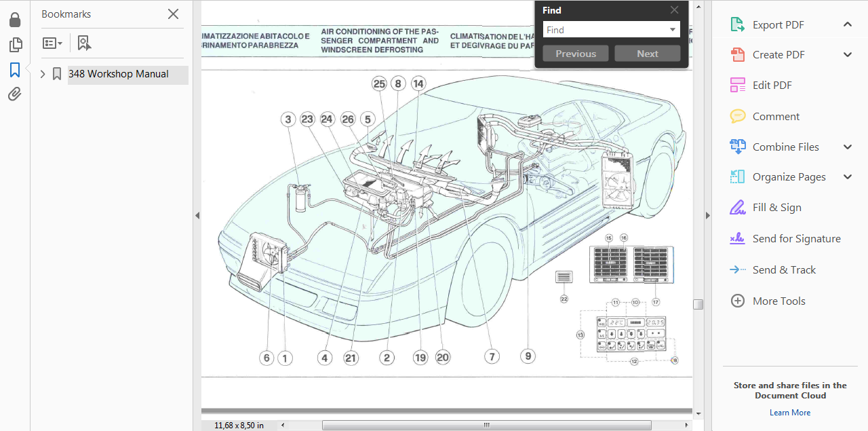This screenshot has width=868, height=431.
Task: Click the bookmark icon beside 348 Workshop Manual
Action: pyautogui.click(x=57, y=74)
